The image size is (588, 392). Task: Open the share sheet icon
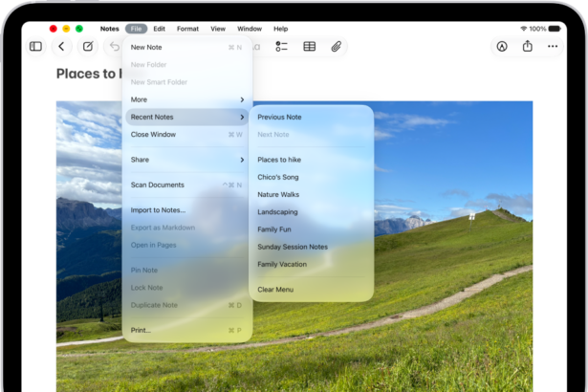pyautogui.click(x=527, y=46)
